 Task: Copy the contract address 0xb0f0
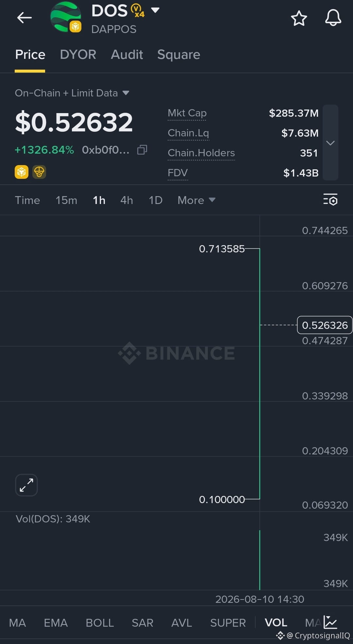pos(142,150)
